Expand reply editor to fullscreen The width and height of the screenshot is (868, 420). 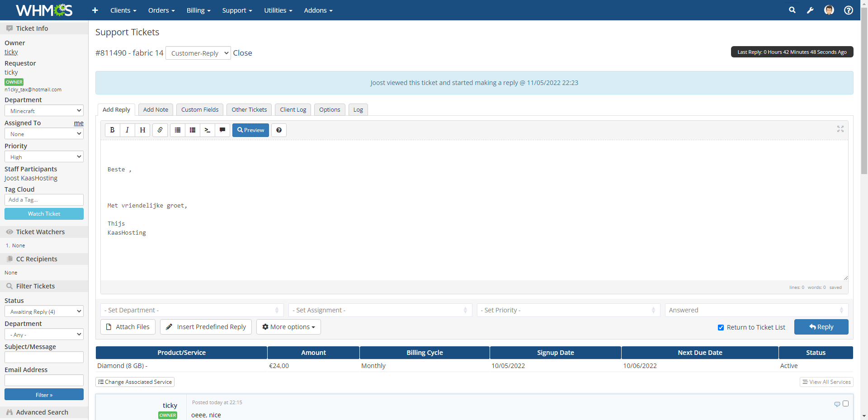tap(840, 129)
